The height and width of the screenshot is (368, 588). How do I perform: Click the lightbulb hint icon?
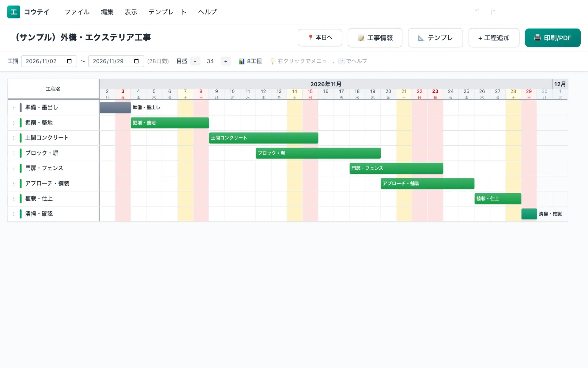tap(272, 61)
